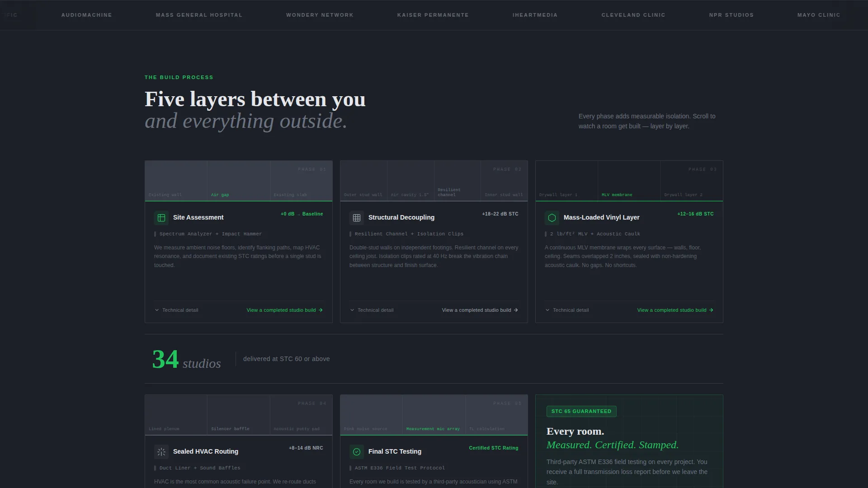Click the ASTM E336 Field Test Protocol text
This screenshot has width=868, height=488.
(400, 468)
